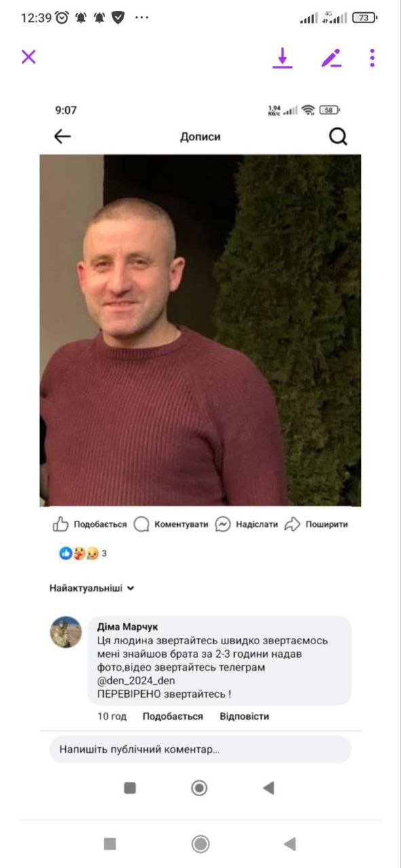Tap the bottom system back triangle button
The image size is (401, 868).
[290, 844]
